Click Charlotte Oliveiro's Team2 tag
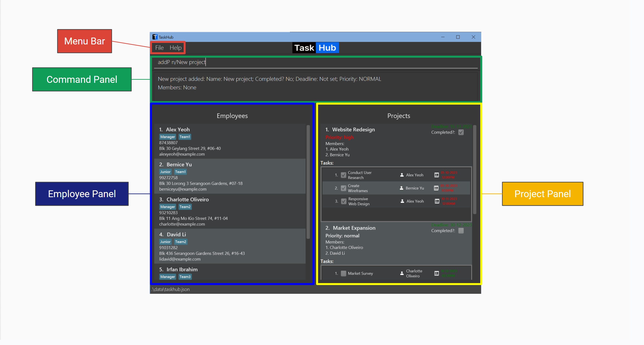The image size is (644, 345). click(185, 207)
